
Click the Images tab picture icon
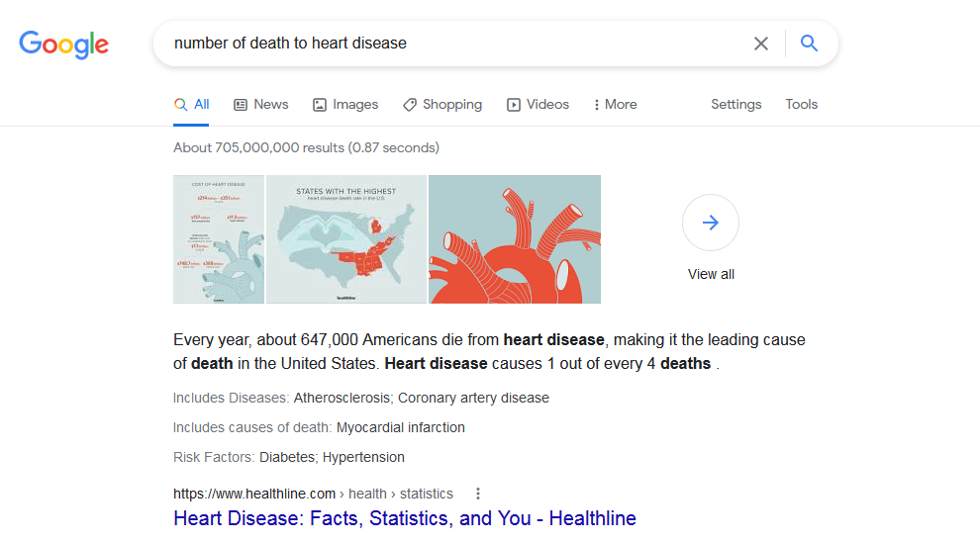point(320,105)
